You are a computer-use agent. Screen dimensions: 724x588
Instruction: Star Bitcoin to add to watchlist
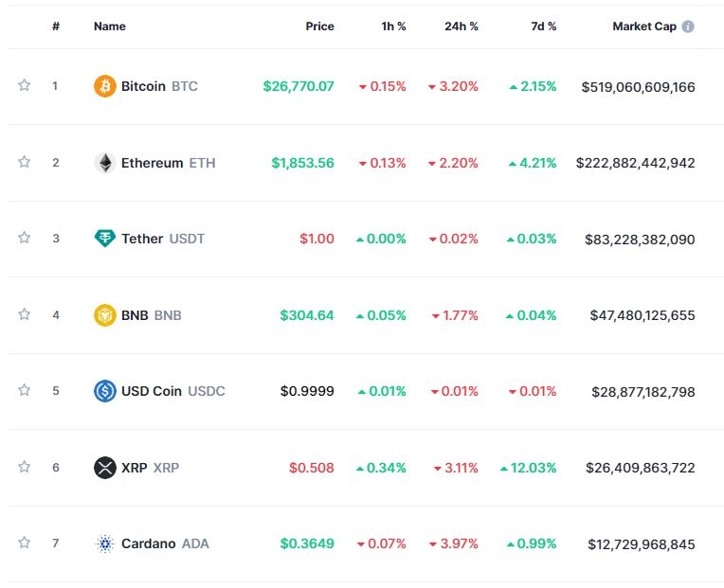(x=25, y=86)
